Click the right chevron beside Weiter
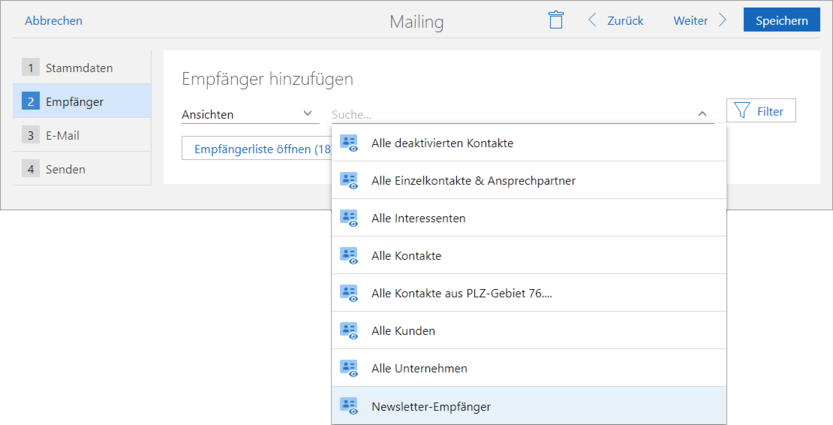The height and width of the screenshot is (425, 833). [x=722, y=20]
